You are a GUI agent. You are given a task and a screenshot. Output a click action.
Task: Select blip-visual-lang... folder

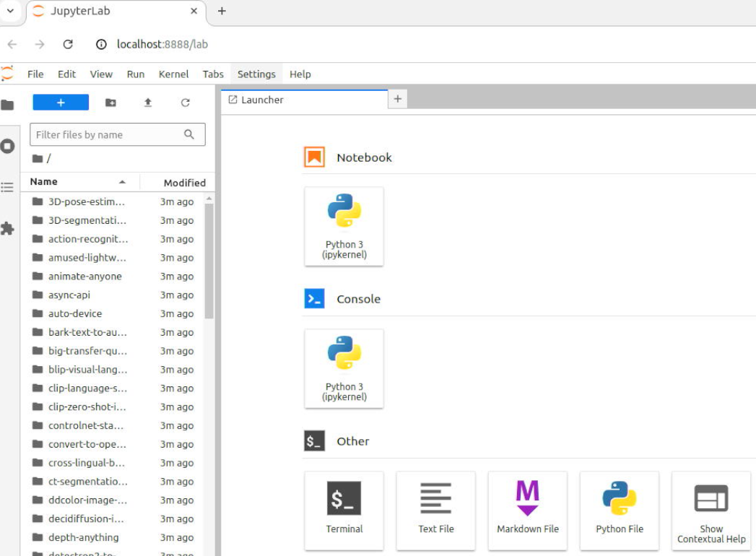pyautogui.click(x=113, y=370)
